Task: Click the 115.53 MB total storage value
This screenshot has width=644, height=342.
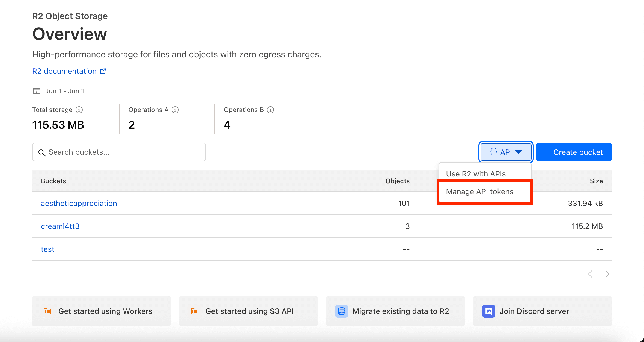Action: [x=58, y=125]
